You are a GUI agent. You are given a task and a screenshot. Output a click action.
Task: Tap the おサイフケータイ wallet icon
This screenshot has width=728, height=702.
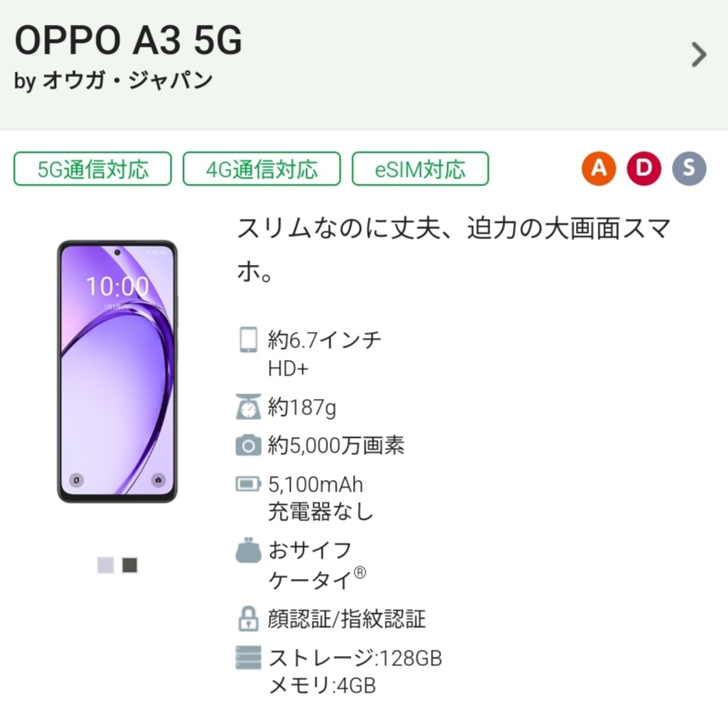click(248, 552)
